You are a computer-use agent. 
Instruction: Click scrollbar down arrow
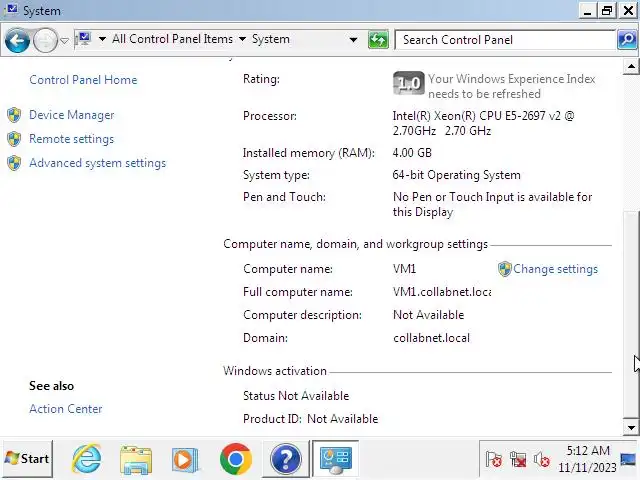(631, 427)
